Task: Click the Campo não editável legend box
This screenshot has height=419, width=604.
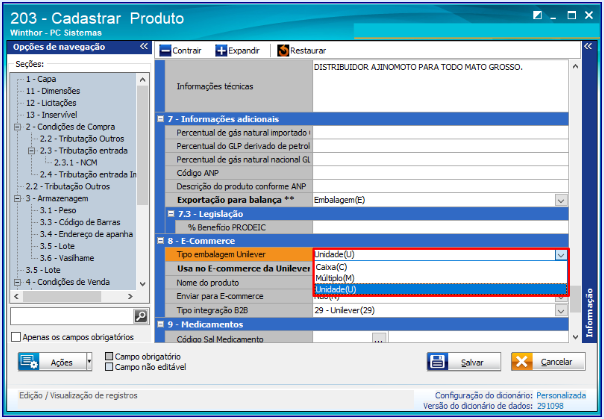Action: click(109, 367)
